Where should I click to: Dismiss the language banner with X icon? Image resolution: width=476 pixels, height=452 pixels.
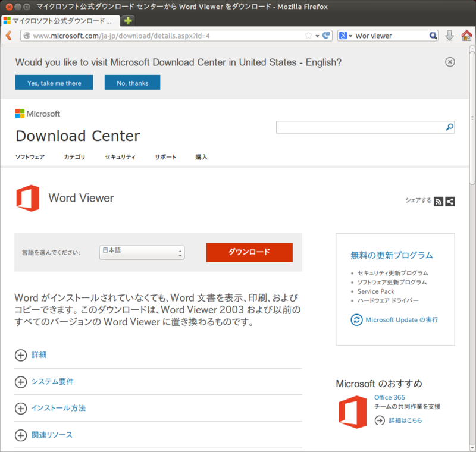coord(450,62)
